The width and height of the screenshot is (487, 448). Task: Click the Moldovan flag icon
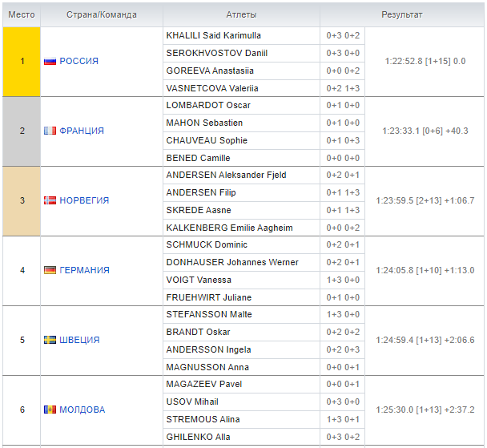click(x=50, y=410)
